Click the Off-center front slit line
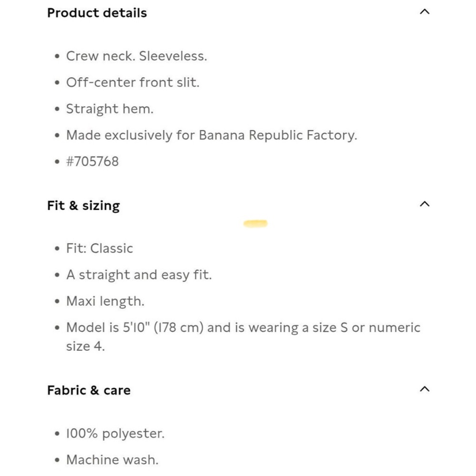This screenshot has width=476, height=476. (x=133, y=82)
